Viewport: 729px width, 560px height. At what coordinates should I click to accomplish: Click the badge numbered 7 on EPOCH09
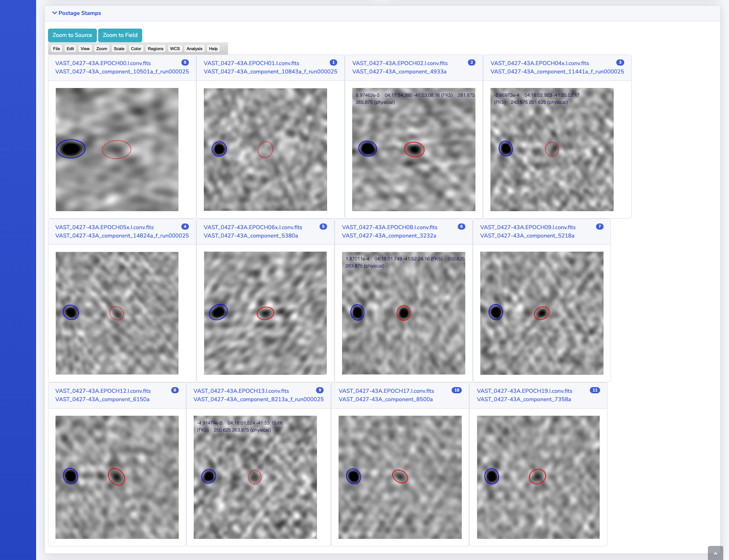click(600, 227)
